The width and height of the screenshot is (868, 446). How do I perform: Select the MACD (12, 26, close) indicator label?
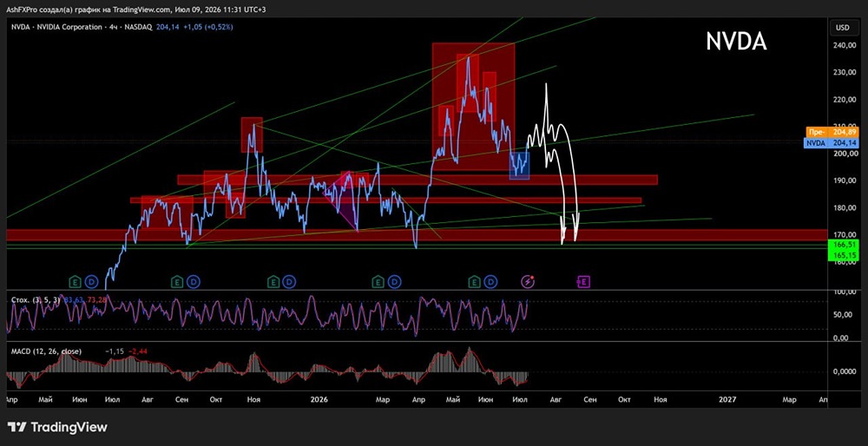[x=46, y=351]
